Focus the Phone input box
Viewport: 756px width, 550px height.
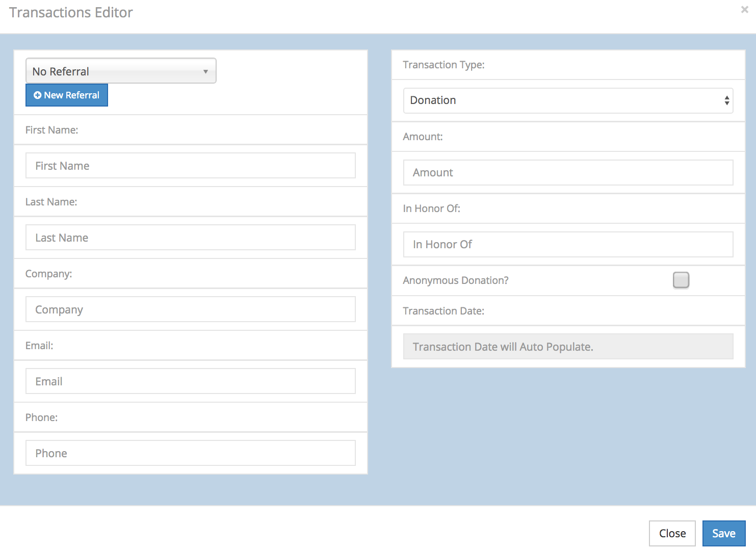coord(190,453)
